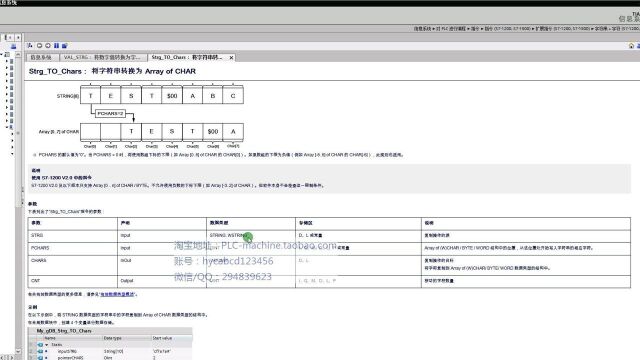Image resolution: width=640 pixels, height=360 pixels.
Task: Click the blue icon right of the layout icon
Action: click(x=64, y=46)
